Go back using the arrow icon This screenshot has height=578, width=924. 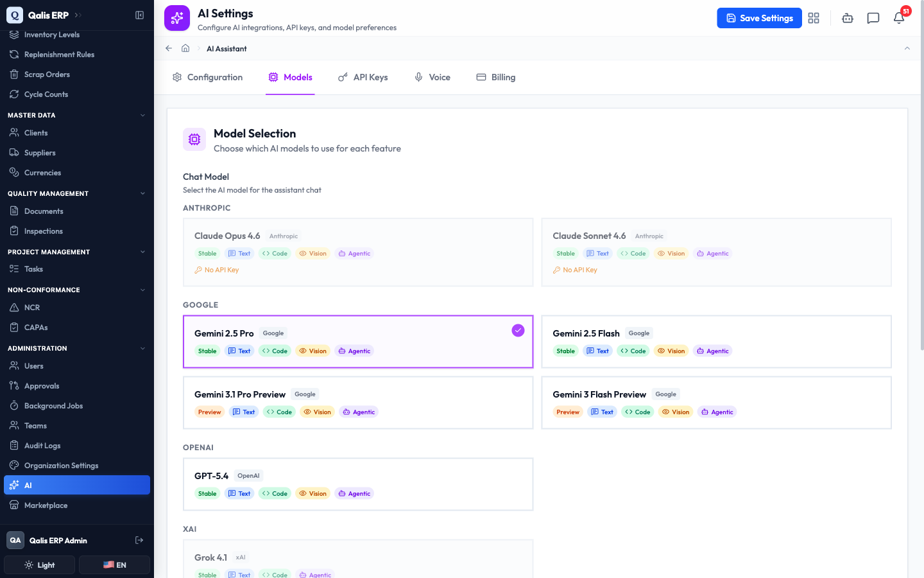pos(169,48)
